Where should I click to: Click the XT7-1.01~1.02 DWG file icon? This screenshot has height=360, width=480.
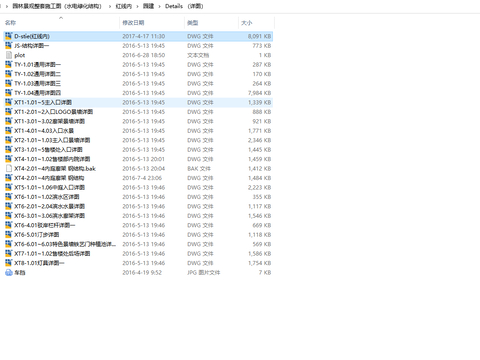(x=9, y=253)
